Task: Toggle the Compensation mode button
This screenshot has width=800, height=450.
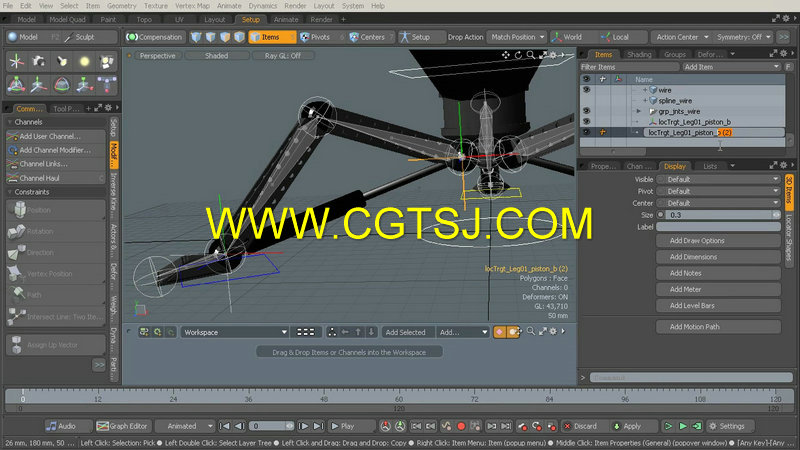Action: point(154,37)
